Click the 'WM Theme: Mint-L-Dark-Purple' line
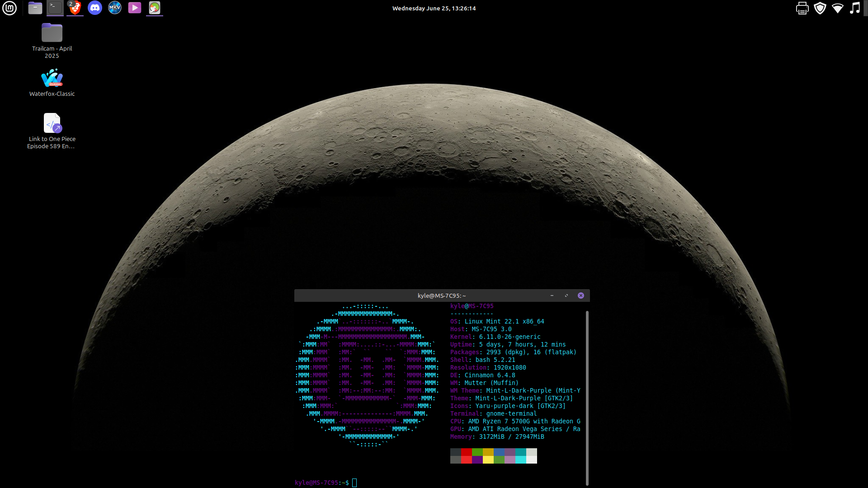 pos(515,391)
